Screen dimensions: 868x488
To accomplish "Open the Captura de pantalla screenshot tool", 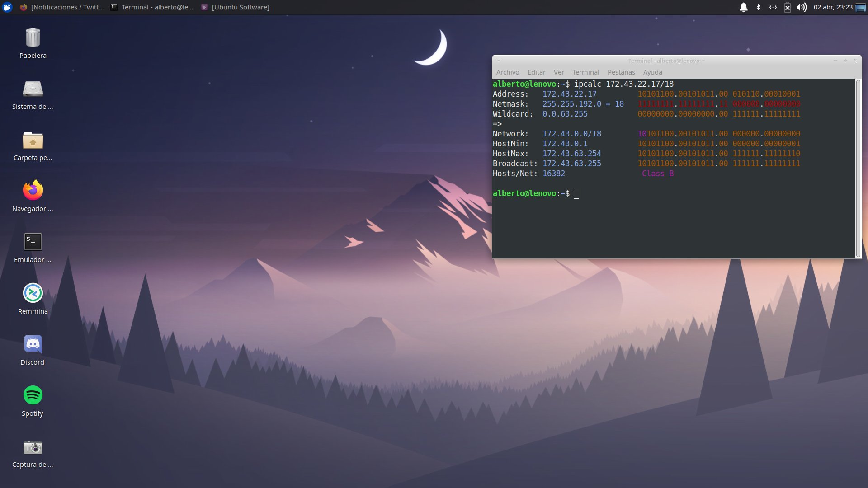I will 33,447.
